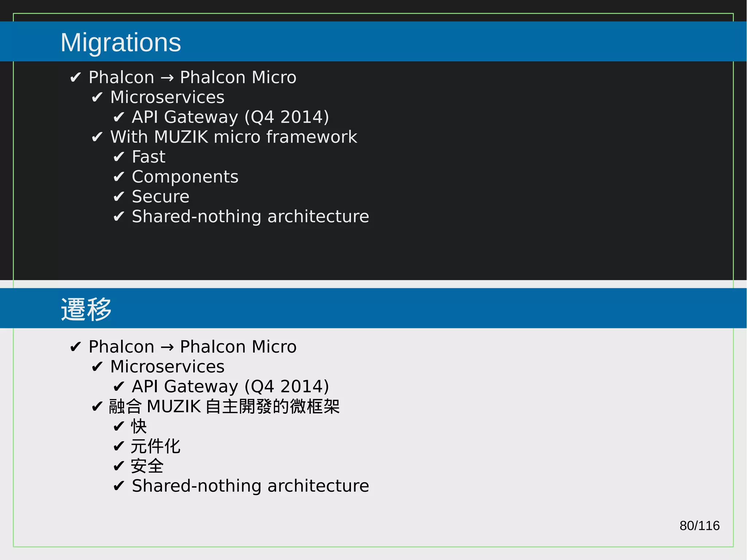Viewport: 747px width, 560px height.
Task: Click the page number '80/116'
Action: pos(700,526)
